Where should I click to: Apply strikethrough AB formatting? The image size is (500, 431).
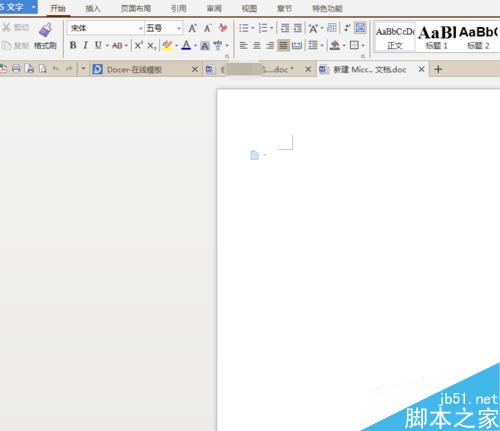117,45
